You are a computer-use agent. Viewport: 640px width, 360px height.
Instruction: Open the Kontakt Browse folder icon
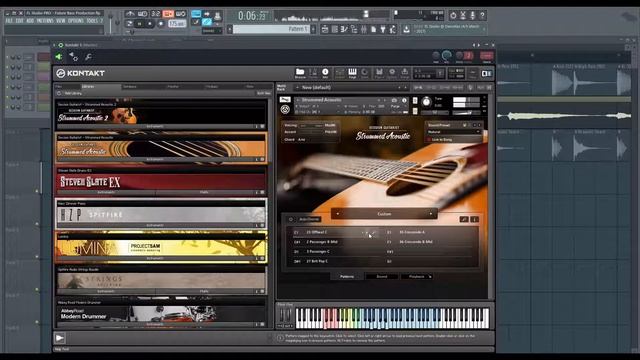tap(300, 73)
